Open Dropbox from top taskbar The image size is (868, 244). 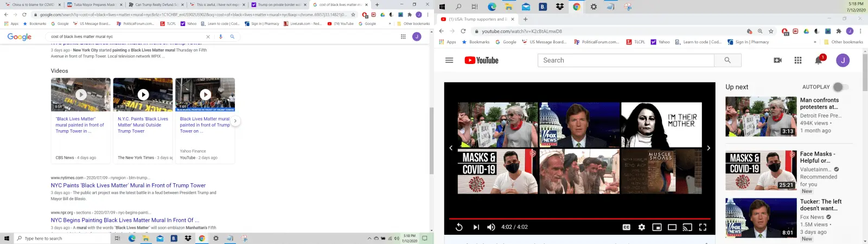560,7
